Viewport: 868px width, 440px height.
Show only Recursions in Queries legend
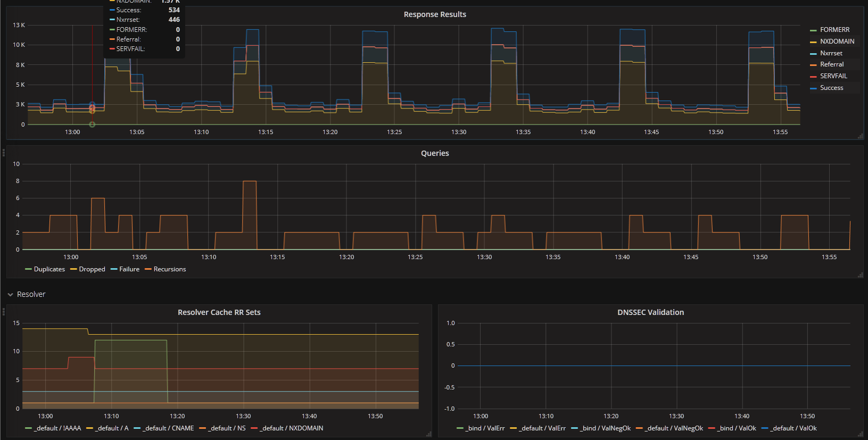point(170,269)
